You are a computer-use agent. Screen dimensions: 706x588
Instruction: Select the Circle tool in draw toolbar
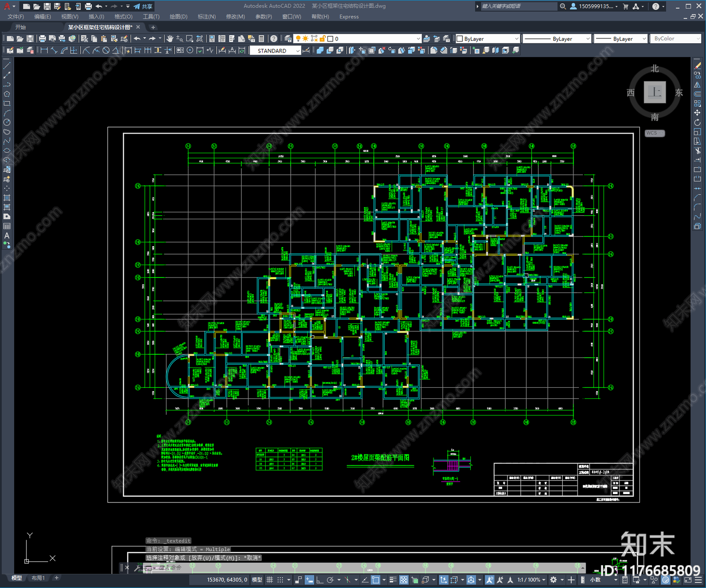click(x=7, y=122)
